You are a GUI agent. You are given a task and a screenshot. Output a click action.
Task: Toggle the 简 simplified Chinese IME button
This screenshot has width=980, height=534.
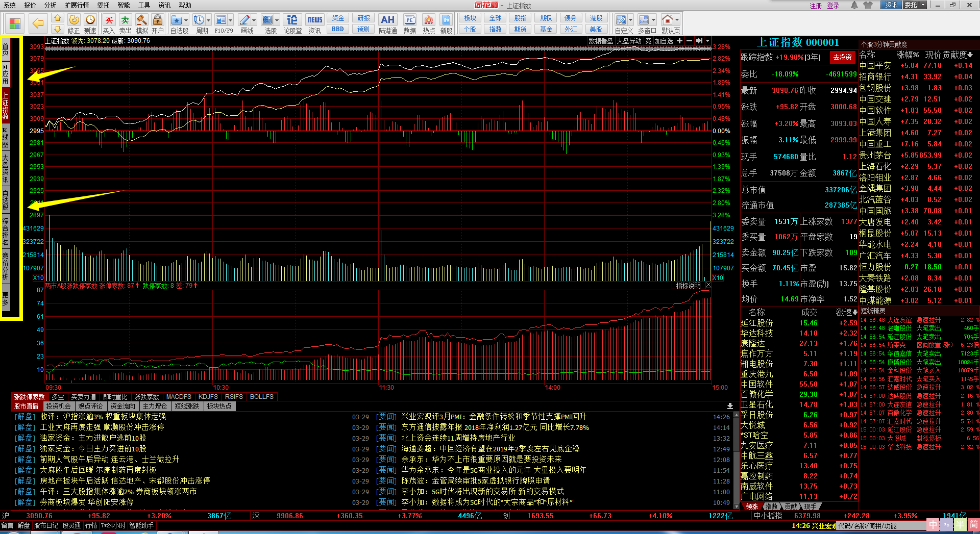click(973, 524)
